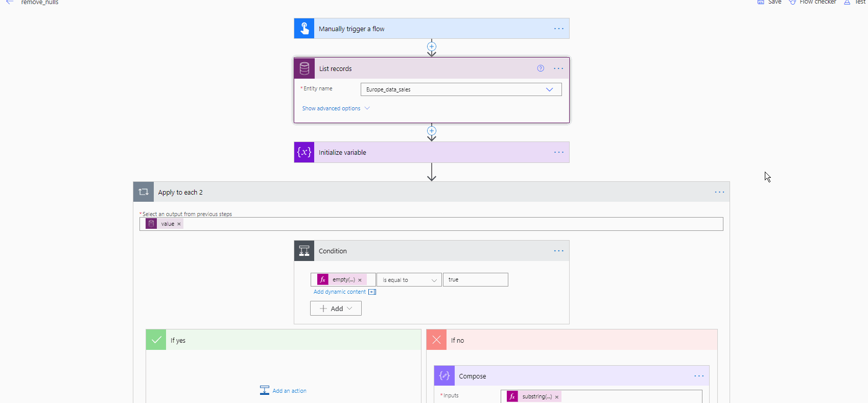
Task: Click the If no cross icon
Action: (437, 340)
